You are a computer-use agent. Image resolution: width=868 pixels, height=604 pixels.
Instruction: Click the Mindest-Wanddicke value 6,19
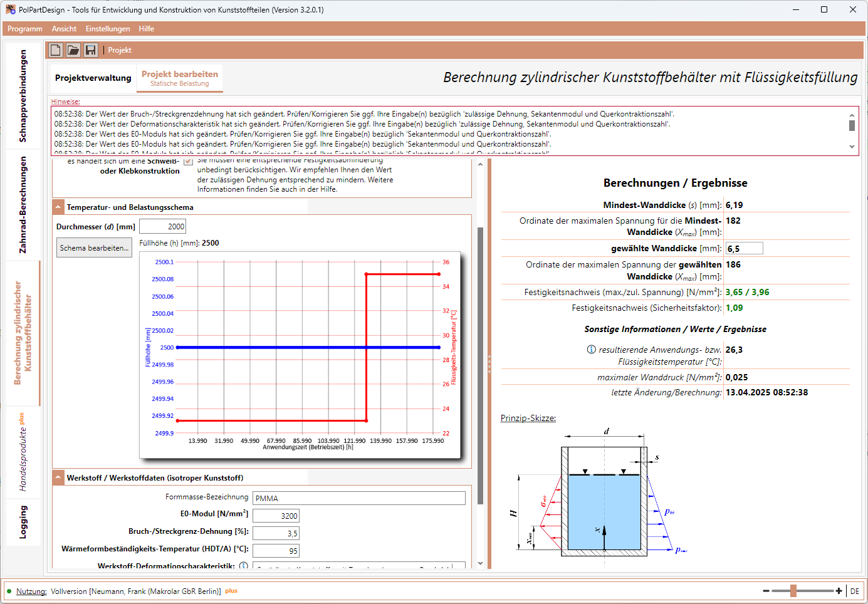[734, 205]
